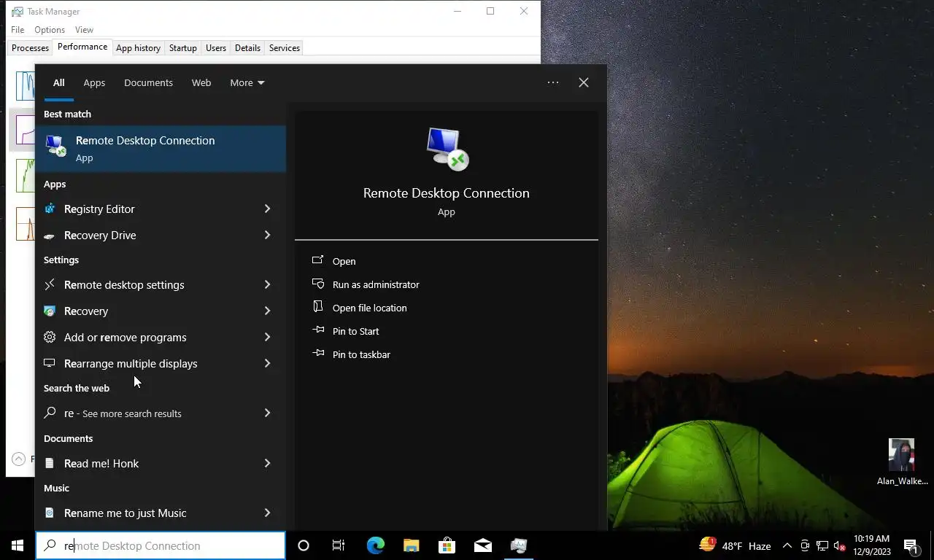
Task: Expand Add or remove programs arrow
Action: (x=267, y=337)
